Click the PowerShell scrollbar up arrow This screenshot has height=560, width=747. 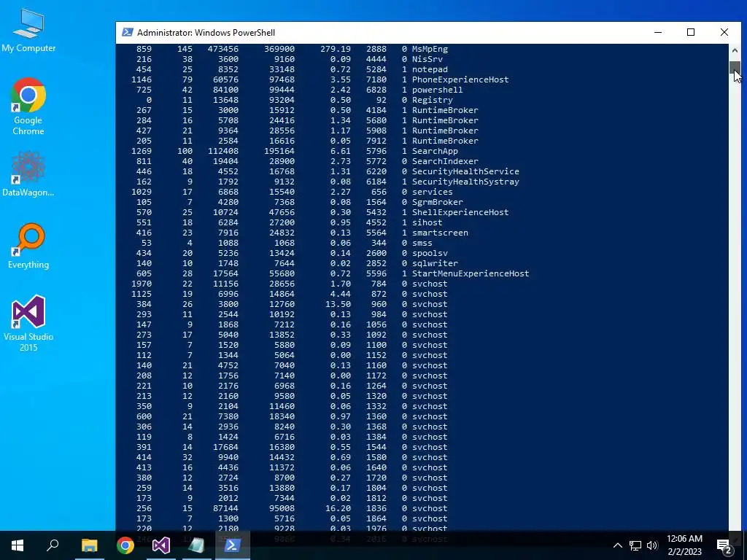(x=735, y=50)
